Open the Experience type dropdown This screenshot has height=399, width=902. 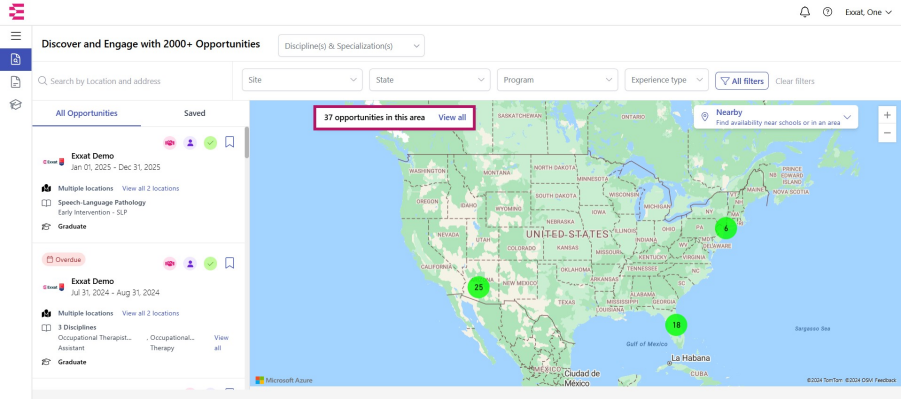click(667, 80)
